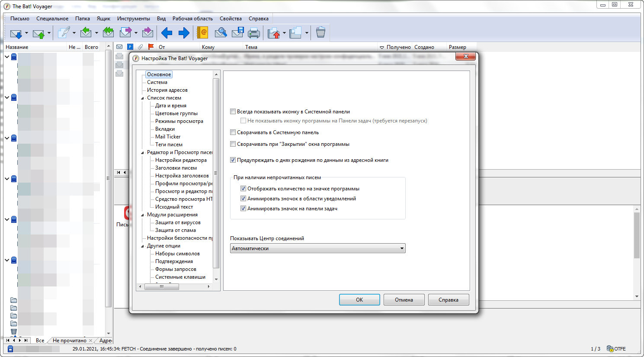Click the get new mail toolbar icon

coord(16,33)
